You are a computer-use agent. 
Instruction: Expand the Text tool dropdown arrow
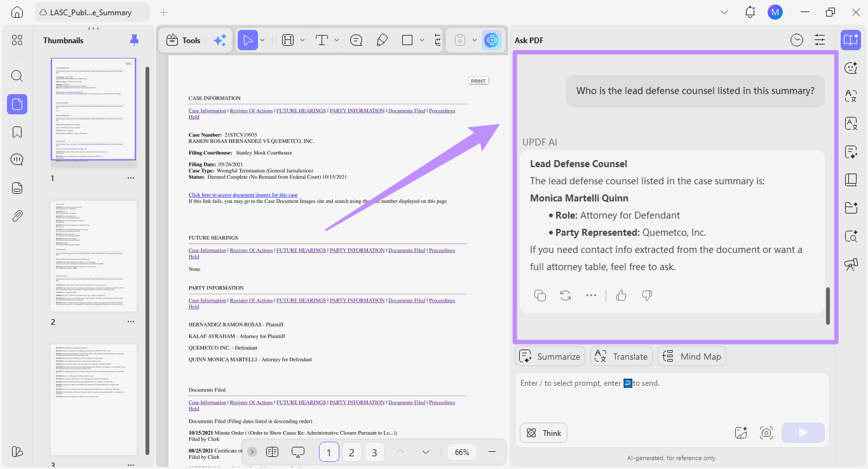[x=337, y=40]
